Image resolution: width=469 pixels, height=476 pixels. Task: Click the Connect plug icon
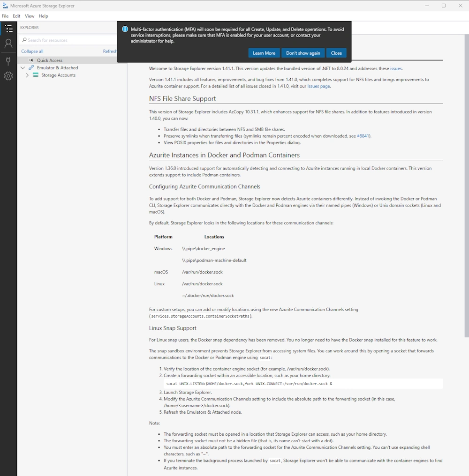[8, 60]
